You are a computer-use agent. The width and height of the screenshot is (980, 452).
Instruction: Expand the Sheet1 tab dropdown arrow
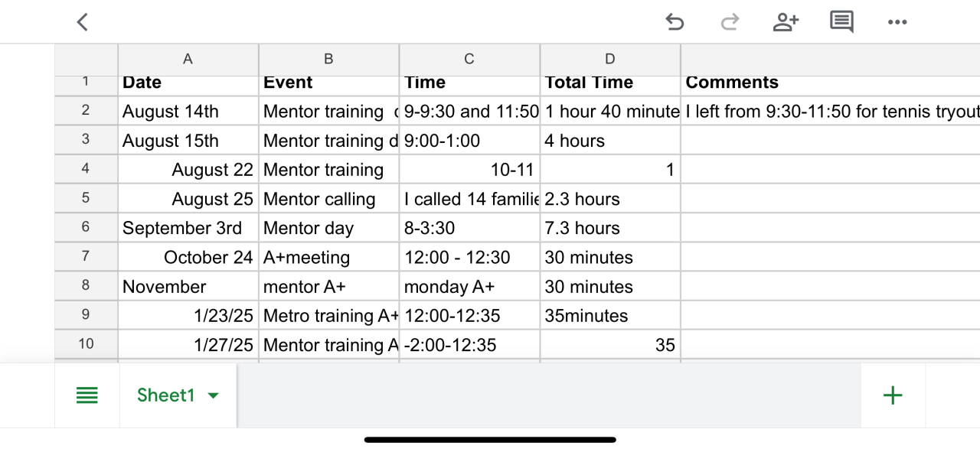pyautogui.click(x=214, y=395)
